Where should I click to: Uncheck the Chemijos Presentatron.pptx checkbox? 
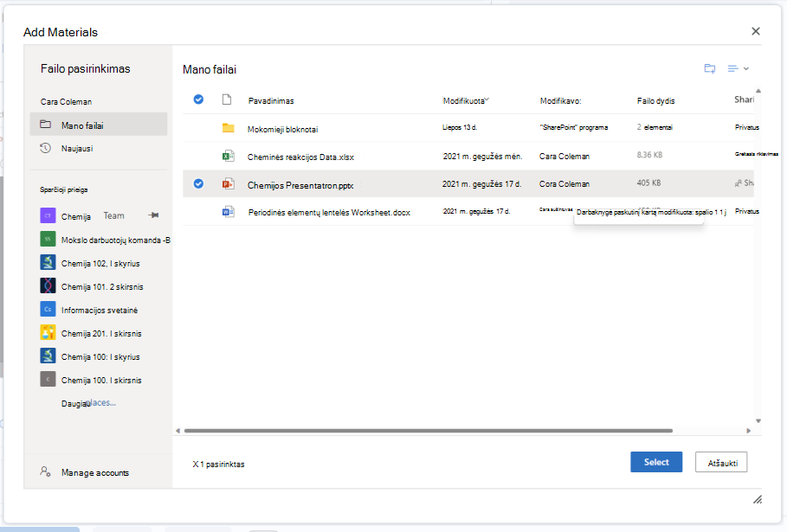tap(199, 183)
